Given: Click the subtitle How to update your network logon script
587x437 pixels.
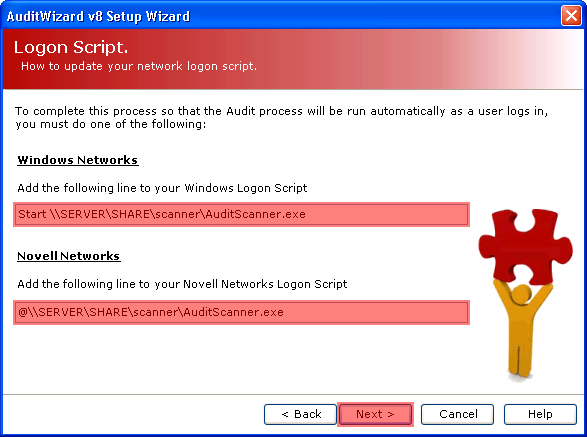Looking at the screenshot, I should tap(139, 66).
